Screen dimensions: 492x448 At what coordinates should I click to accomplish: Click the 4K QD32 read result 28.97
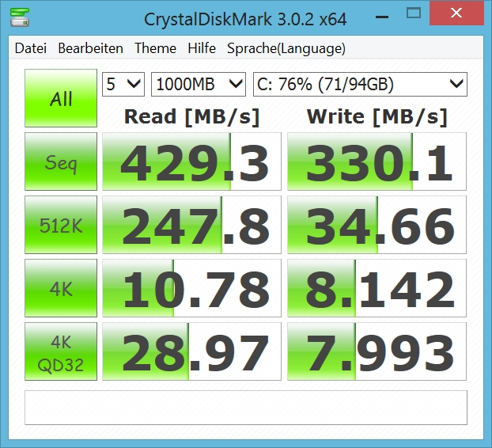tap(191, 351)
